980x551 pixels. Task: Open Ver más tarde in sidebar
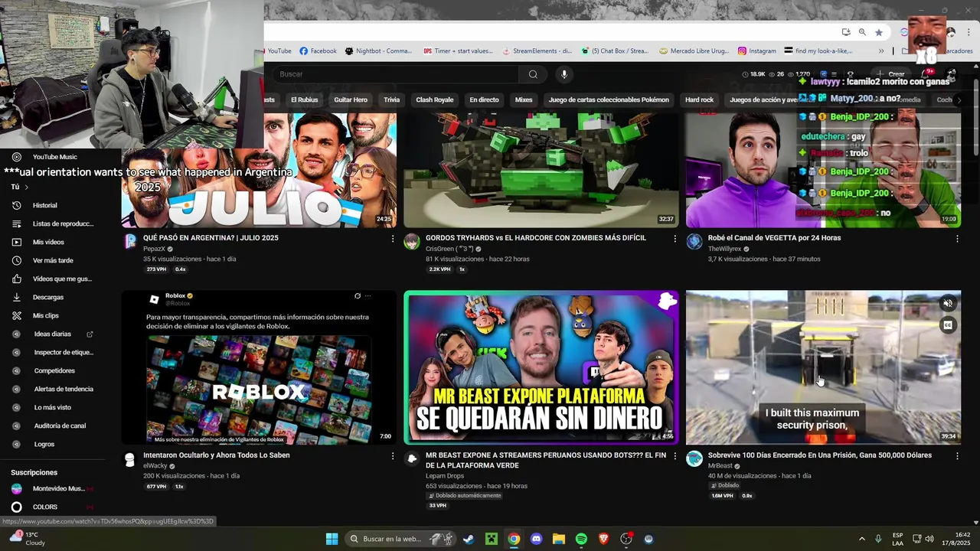53,260
